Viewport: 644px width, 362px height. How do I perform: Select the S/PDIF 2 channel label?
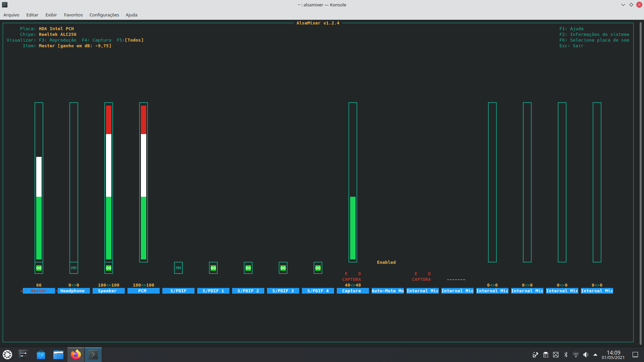tap(248, 291)
